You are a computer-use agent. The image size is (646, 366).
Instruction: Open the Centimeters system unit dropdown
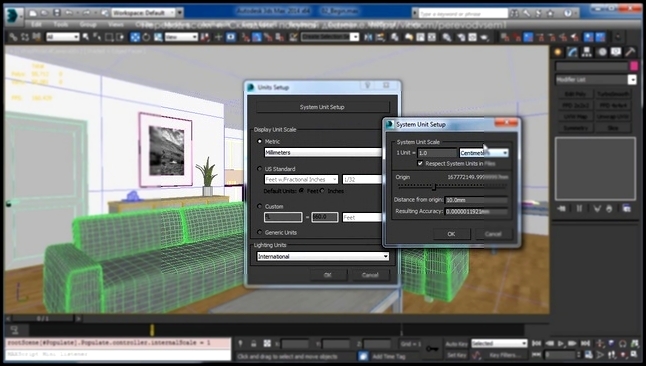click(x=484, y=153)
